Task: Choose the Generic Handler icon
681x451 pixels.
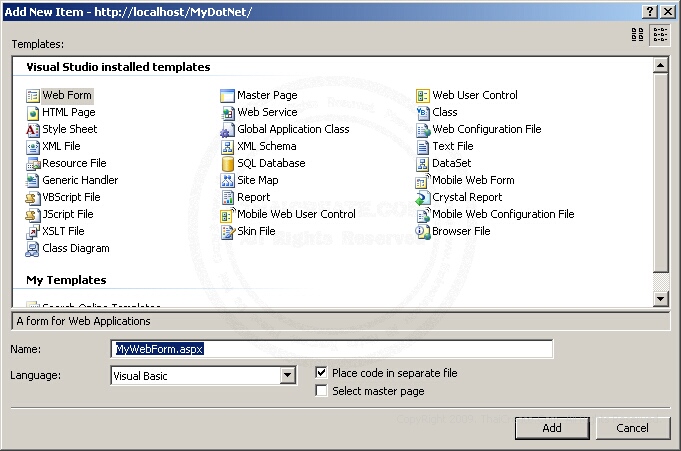Action: 33,180
